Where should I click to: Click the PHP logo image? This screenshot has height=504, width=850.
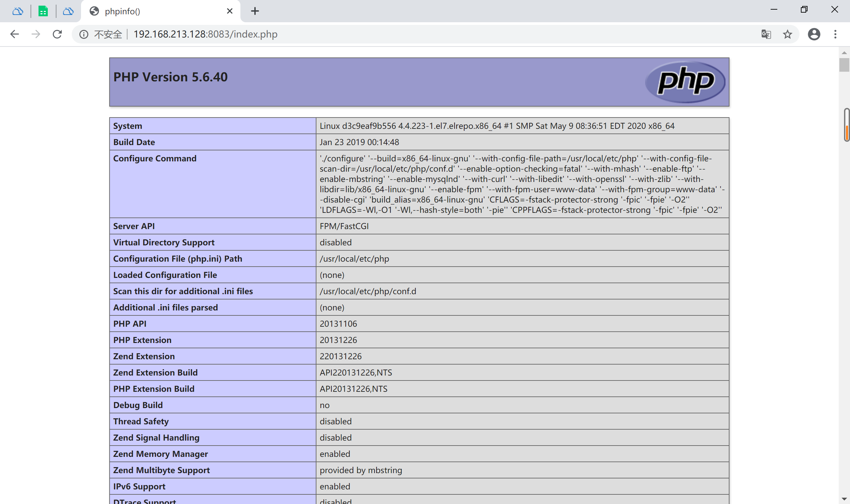pyautogui.click(x=685, y=81)
